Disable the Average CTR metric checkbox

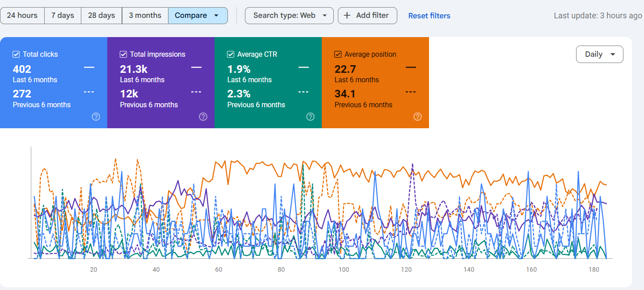[230, 54]
